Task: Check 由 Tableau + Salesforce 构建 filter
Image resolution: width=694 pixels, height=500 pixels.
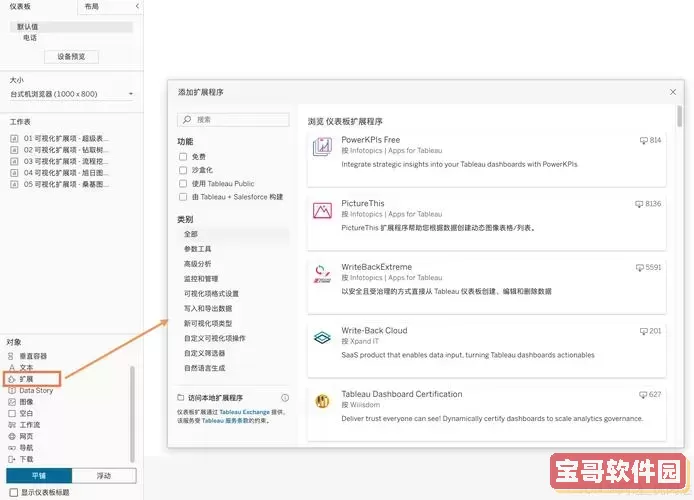Action: (183, 197)
